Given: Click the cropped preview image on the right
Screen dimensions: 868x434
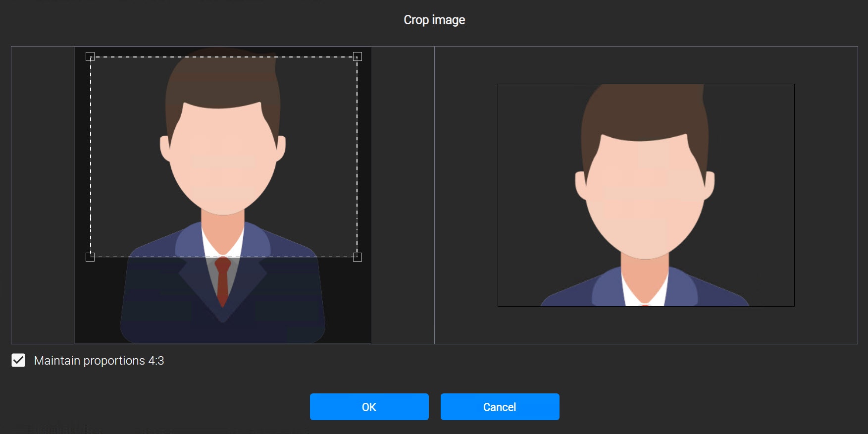Looking at the screenshot, I should [646, 195].
